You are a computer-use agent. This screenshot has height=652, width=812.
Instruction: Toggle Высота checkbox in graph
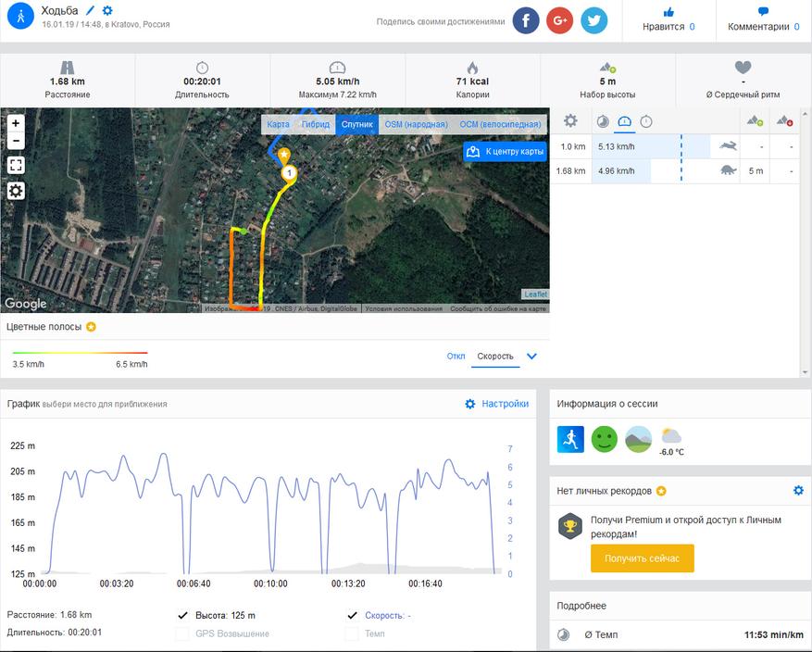pyautogui.click(x=182, y=615)
